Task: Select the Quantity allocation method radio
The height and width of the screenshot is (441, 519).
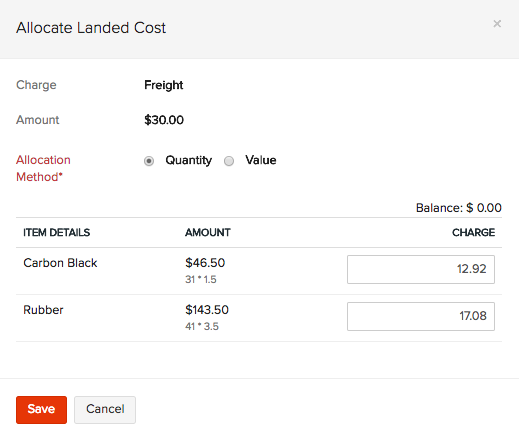Action: [149, 161]
